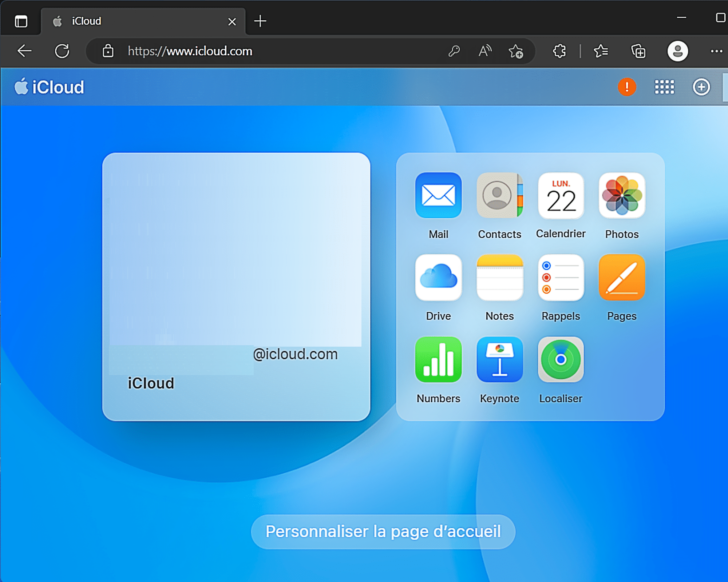Open browser Settings and more menu
This screenshot has height=582, width=728.
(716, 51)
